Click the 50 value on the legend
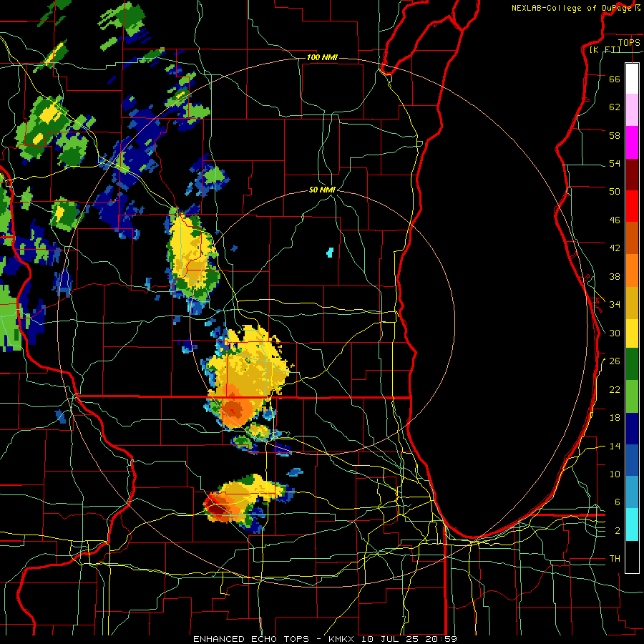The height and width of the screenshot is (644, 644). click(x=615, y=192)
